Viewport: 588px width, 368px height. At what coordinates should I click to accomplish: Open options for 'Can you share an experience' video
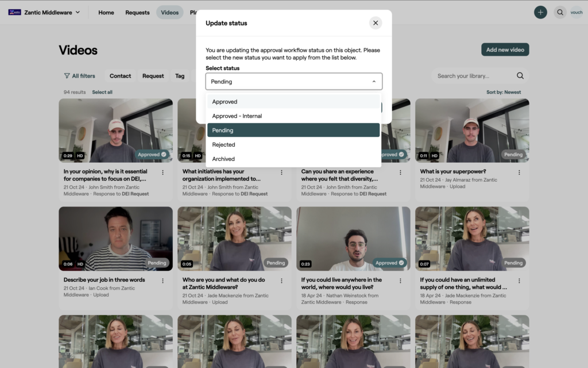400,172
